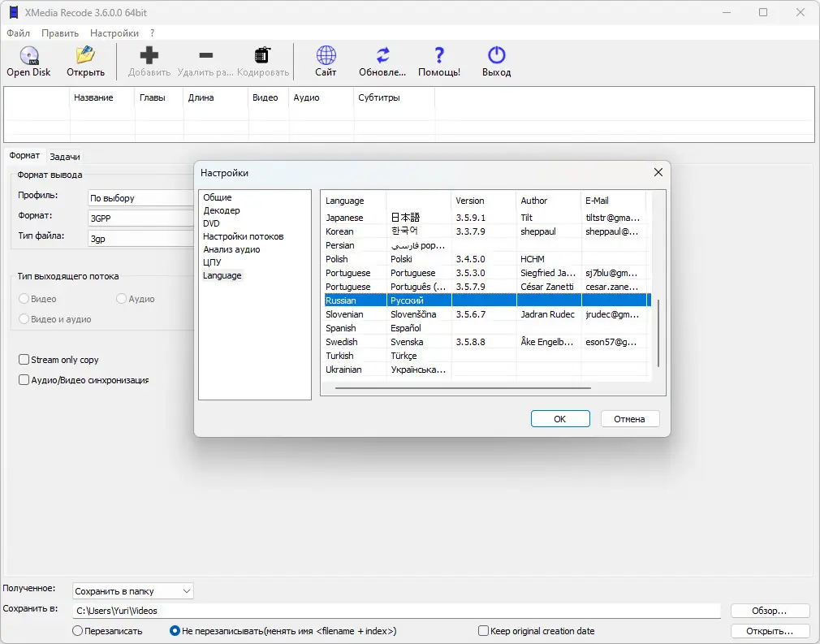The image size is (820, 644).
Task: Expand the Сохранить в папку dropdown
Action: [133, 591]
